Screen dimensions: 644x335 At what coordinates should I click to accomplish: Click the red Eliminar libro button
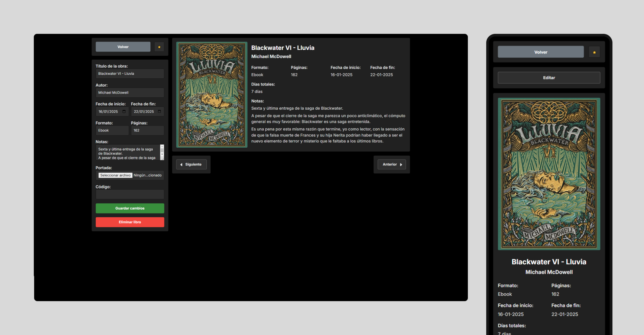pyautogui.click(x=130, y=222)
